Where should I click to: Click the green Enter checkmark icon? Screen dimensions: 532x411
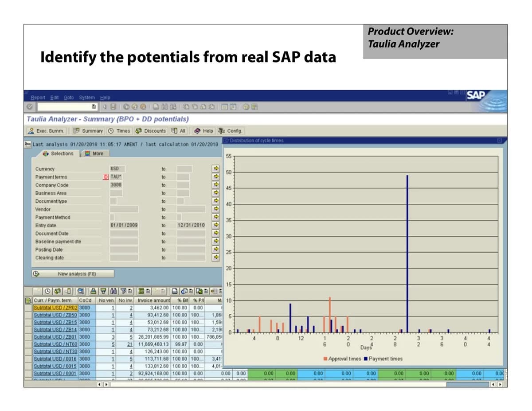click(30, 107)
